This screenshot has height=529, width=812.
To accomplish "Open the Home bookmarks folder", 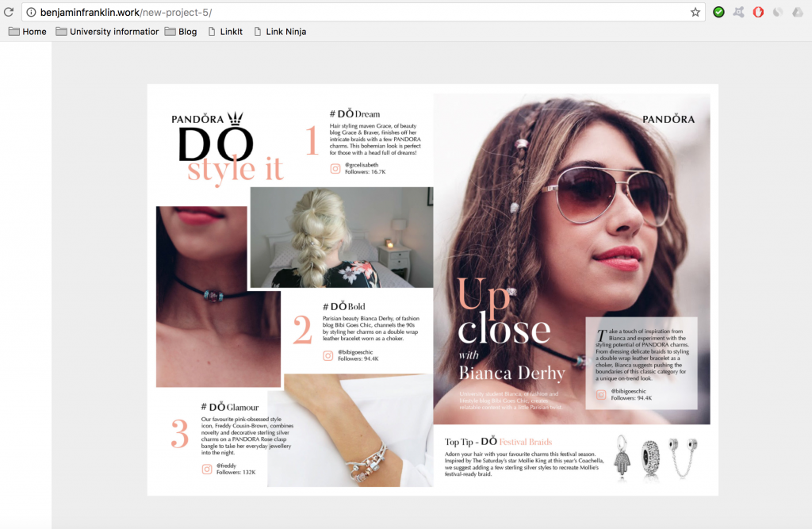I will [28, 32].
